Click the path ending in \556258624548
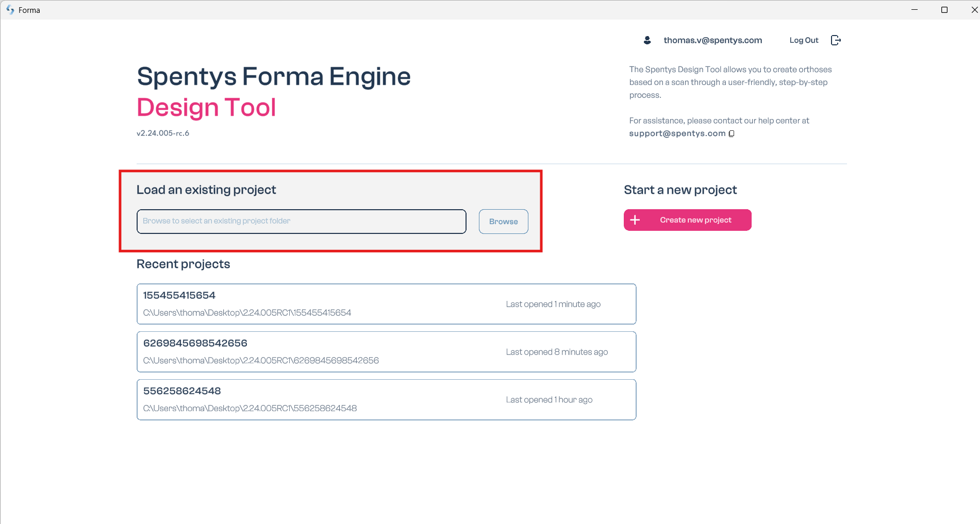This screenshot has width=980, height=524. point(250,409)
